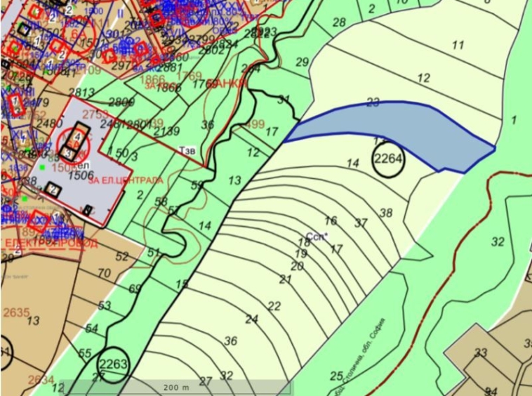Viewport: 532px width, 396px height.
Task: Select parcel number 22
Action: click(274, 306)
